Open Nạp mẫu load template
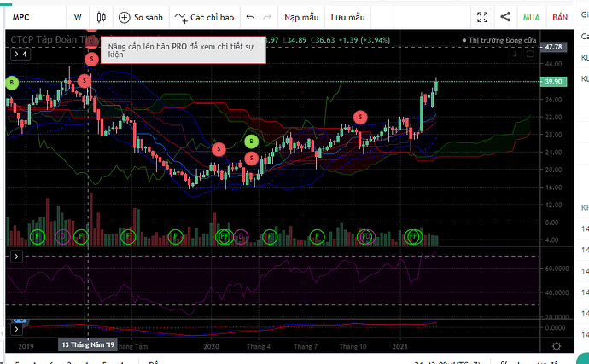The height and width of the screenshot is (364, 589). [x=301, y=17]
